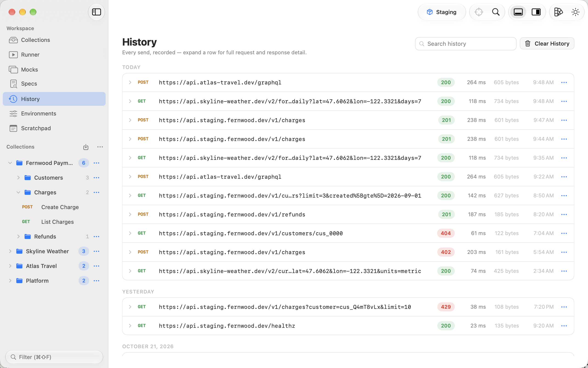The height and width of the screenshot is (368, 588).
Task: Switch the light mode sun icon
Action: click(575, 12)
